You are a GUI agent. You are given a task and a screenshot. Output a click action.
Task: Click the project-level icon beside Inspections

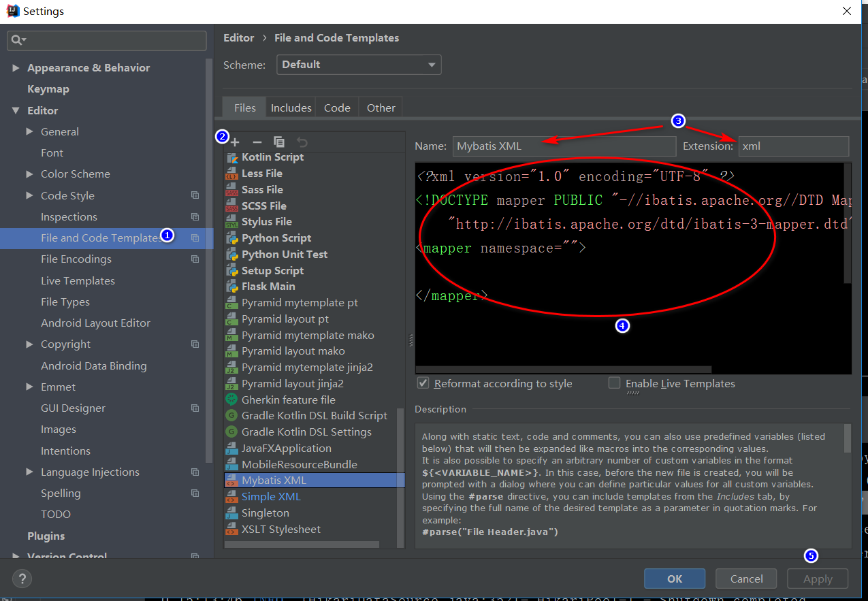(x=195, y=217)
